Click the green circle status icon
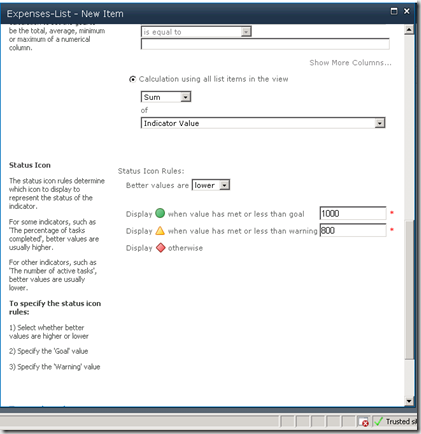Viewport: 421px width, 434px height. tap(160, 213)
